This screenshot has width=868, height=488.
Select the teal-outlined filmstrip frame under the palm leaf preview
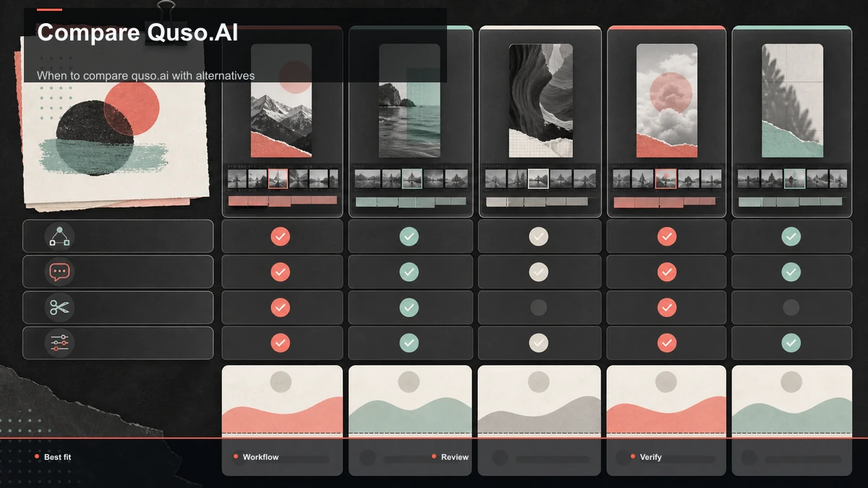(x=794, y=179)
